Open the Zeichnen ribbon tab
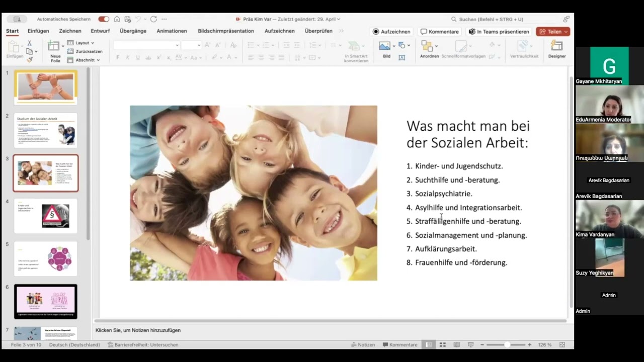The image size is (644, 362). point(70,31)
